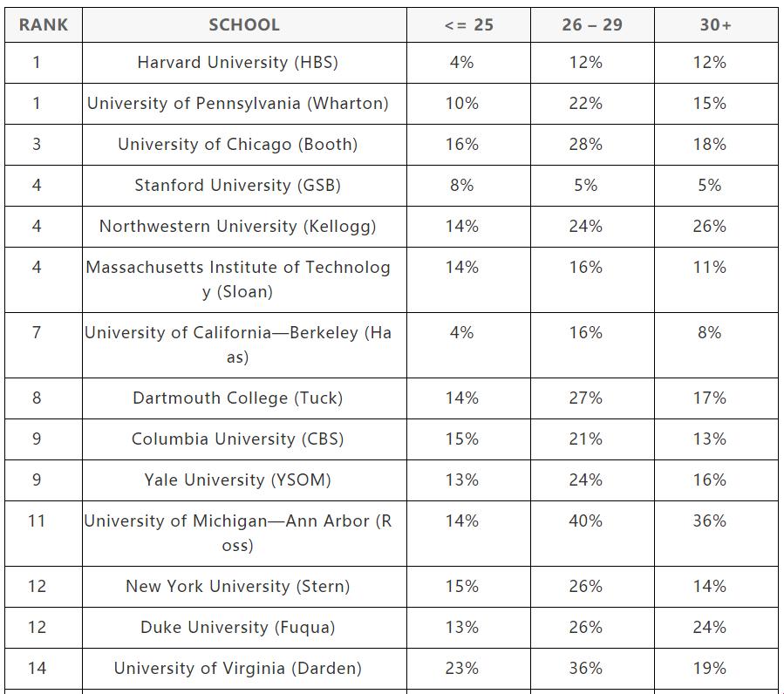Select the <= 25 column header
The image size is (784, 694).
point(468,25)
